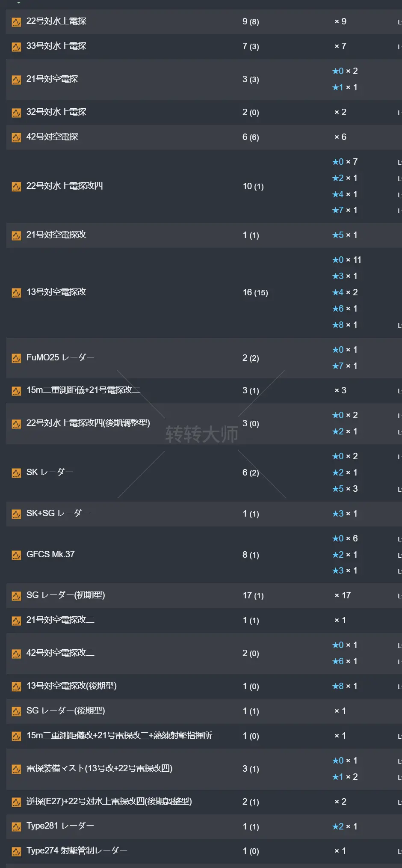Click the FuMO25 レーダー equipment icon
Screen dimensions: 402x868
pyautogui.click(x=17, y=358)
